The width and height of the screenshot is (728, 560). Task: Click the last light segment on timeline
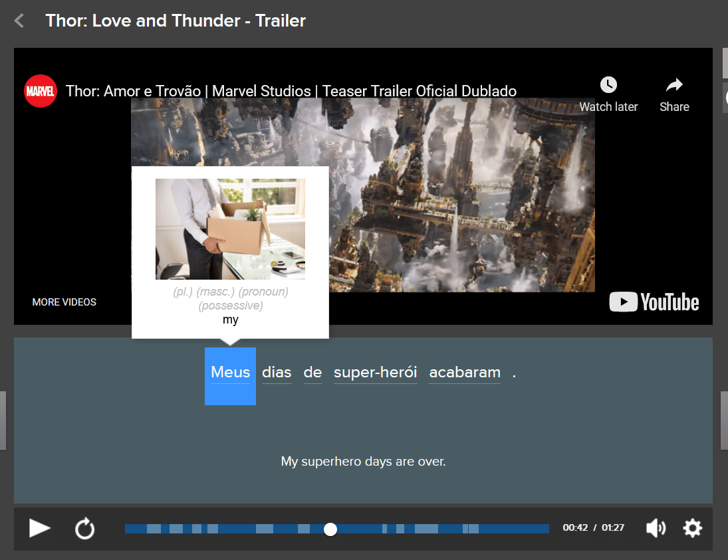[473, 529]
